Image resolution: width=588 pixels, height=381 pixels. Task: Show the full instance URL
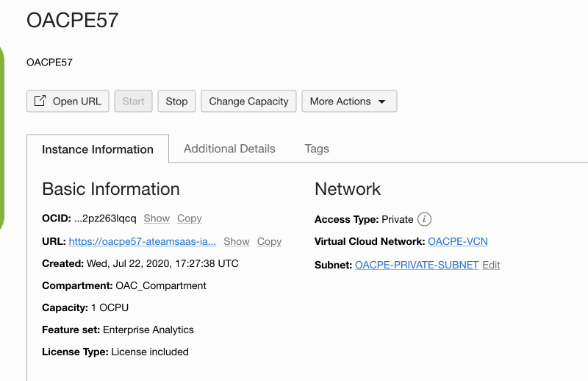[237, 241]
